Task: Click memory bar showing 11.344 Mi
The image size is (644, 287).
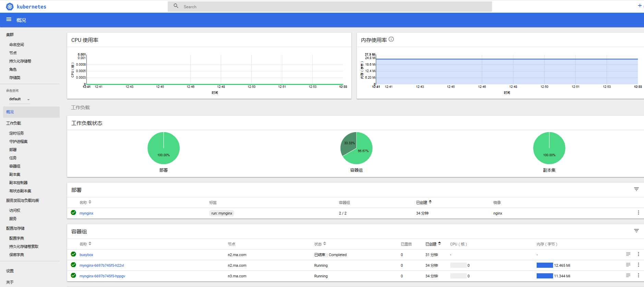Action: [545, 276]
